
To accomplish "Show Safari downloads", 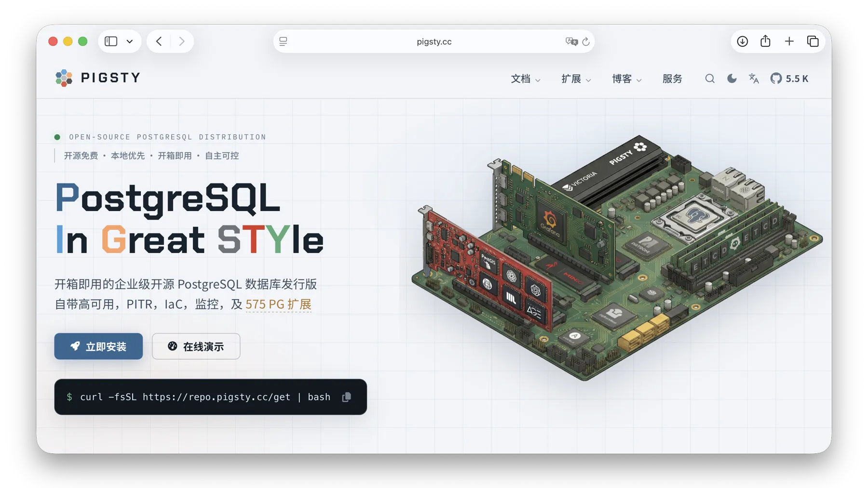I will point(743,41).
